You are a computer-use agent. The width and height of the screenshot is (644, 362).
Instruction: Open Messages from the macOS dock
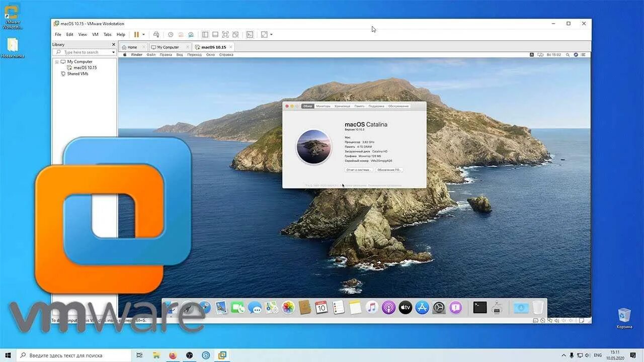click(255, 307)
